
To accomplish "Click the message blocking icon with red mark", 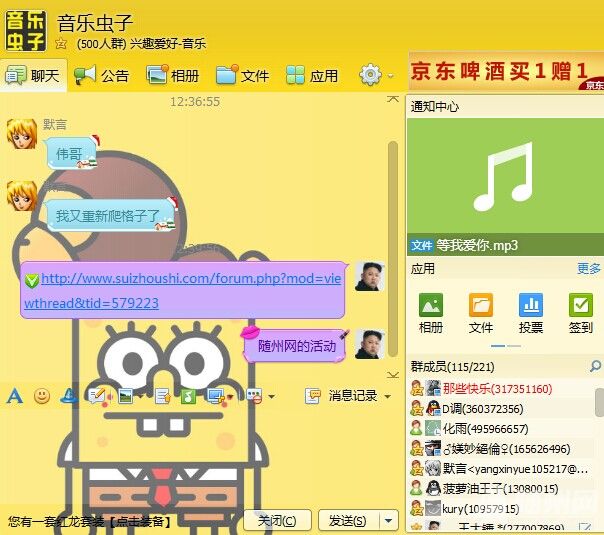I will click(254, 396).
